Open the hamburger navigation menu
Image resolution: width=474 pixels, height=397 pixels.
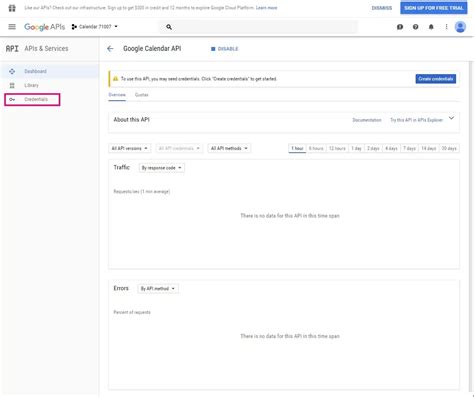[12, 27]
